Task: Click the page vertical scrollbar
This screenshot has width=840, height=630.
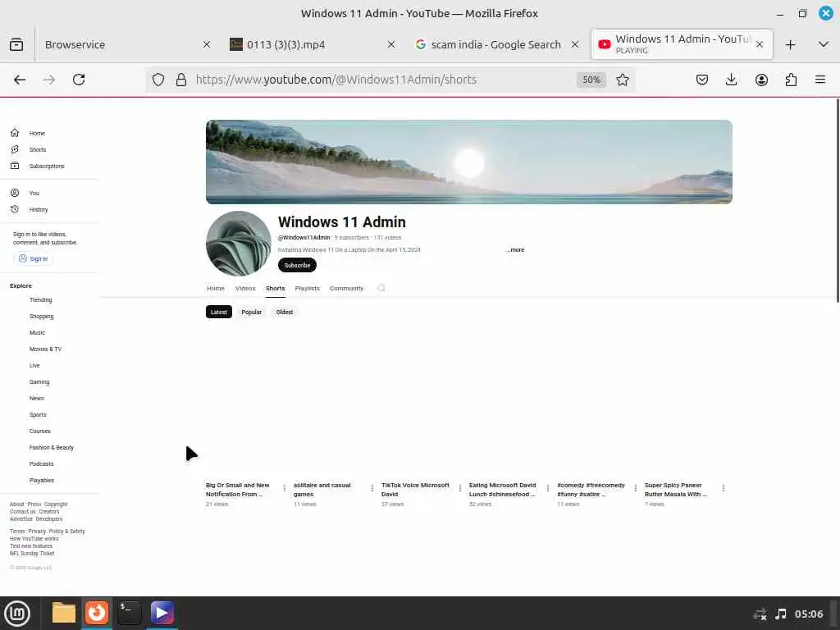Action: (x=837, y=201)
